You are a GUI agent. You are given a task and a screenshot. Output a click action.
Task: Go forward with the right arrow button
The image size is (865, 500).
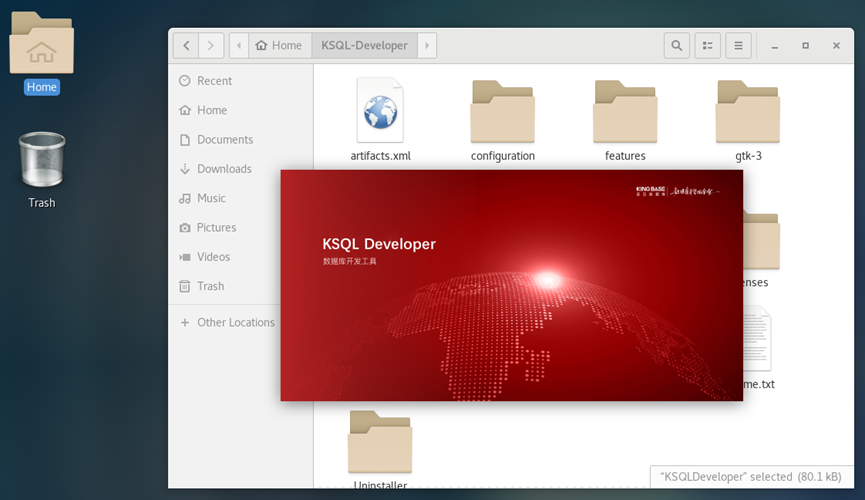pyautogui.click(x=211, y=45)
